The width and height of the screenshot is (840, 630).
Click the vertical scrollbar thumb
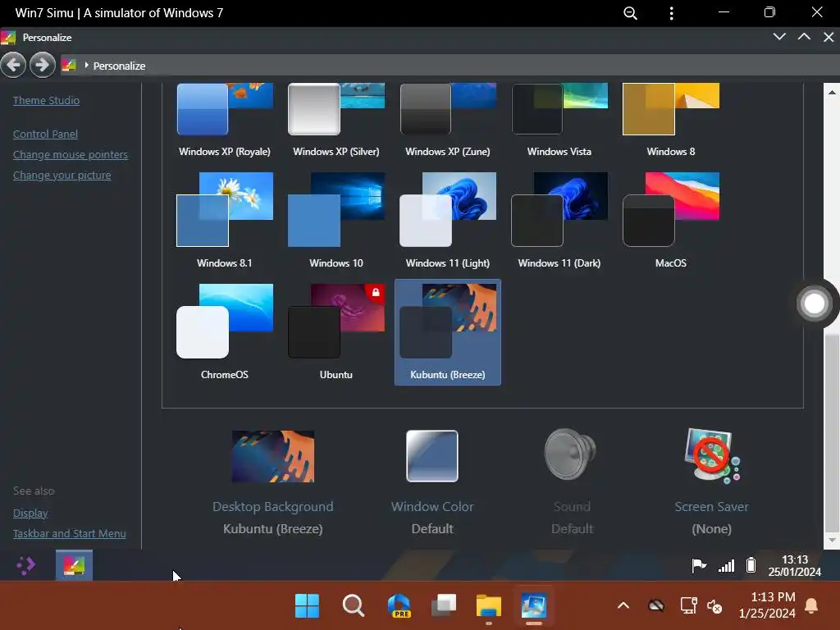tap(832, 431)
